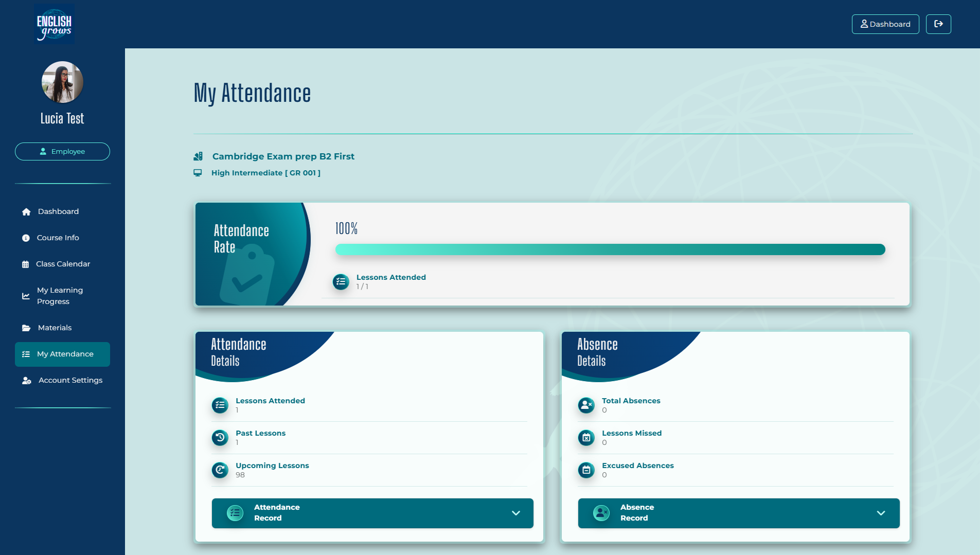
Task: Click the Excused Absences icon
Action: click(586, 470)
